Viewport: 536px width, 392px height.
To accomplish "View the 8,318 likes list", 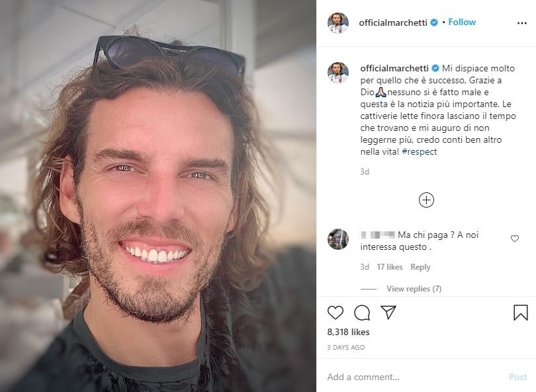I will (x=348, y=332).
